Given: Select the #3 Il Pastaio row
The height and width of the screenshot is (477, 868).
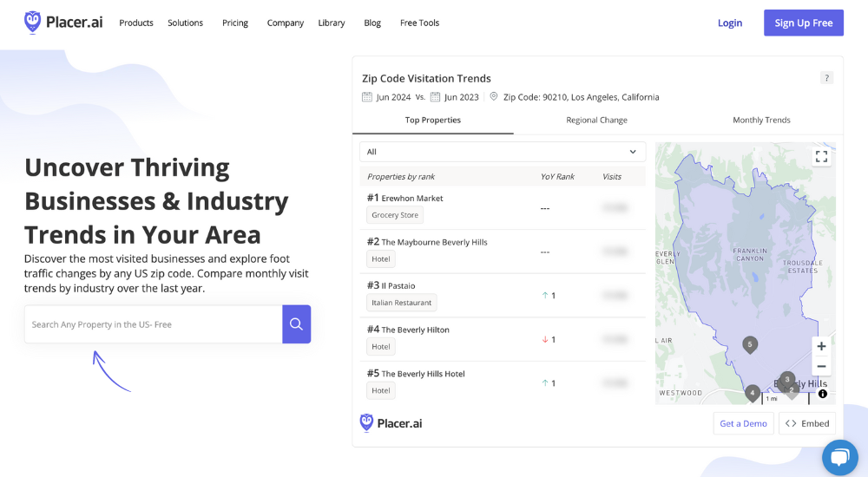Looking at the screenshot, I should 503,295.
